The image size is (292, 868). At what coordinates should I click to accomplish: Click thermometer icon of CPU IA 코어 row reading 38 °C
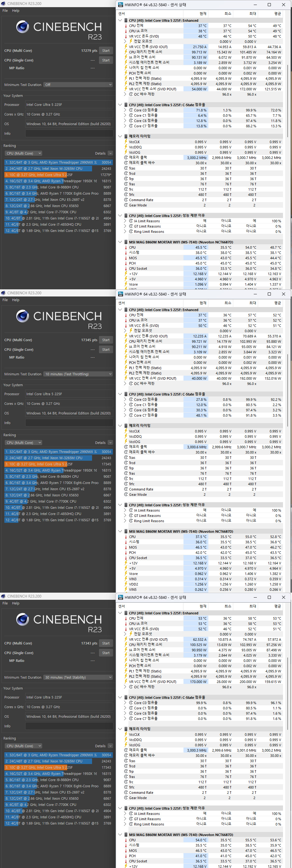pyautogui.click(x=126, y=31)
